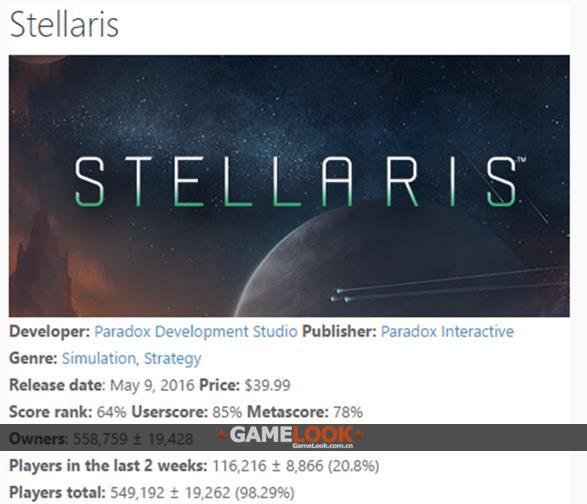Click the May 9, 2016 release date
This screenshot has width=587, height=504.
tap(152, 385)
